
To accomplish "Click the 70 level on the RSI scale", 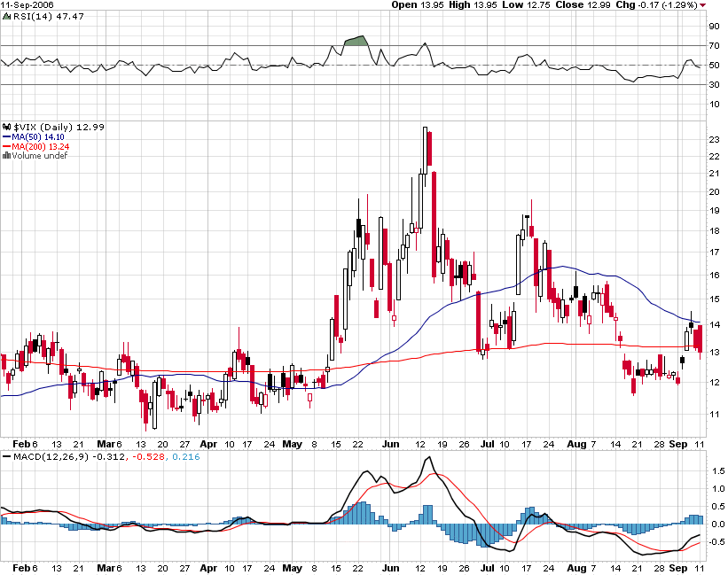I will 714,46.
